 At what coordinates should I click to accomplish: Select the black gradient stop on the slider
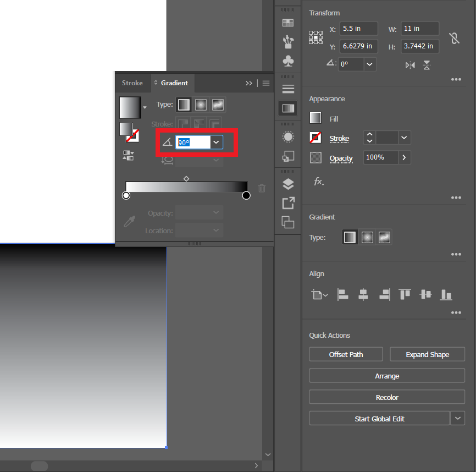pyautogui.click(x=246, y=195)
